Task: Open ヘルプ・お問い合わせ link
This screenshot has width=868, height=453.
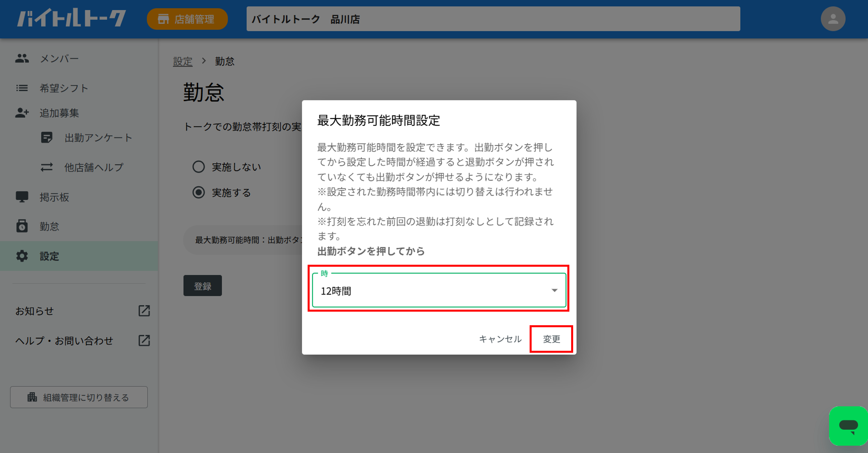Action: (x=83, y=340)
